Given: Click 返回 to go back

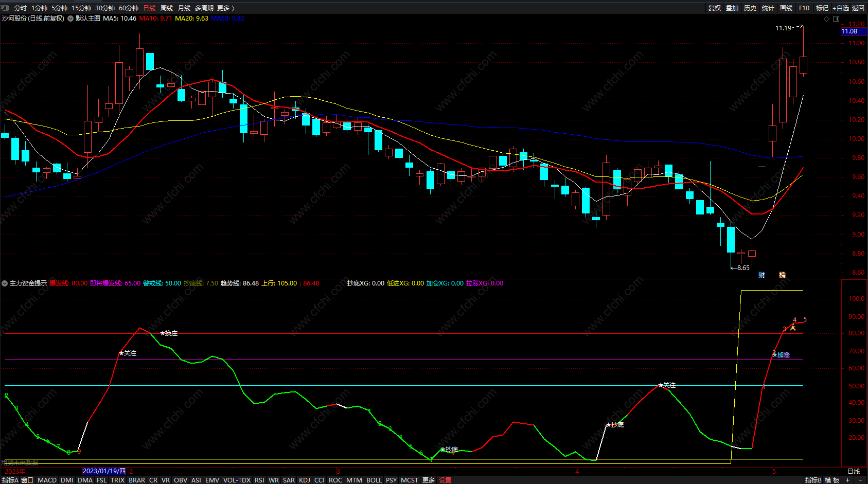Looking at the screenshot, I should (x=858, y=8).
